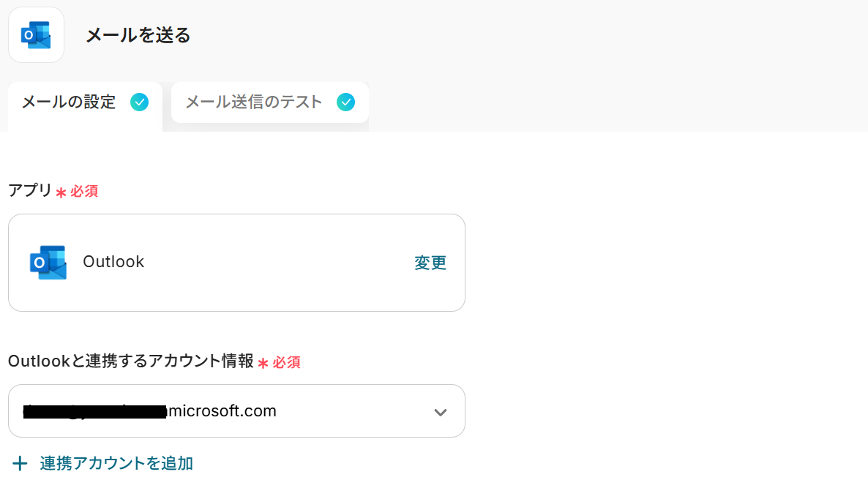Click the Outlook icon in the page header
868x480 pixels.
36,35
